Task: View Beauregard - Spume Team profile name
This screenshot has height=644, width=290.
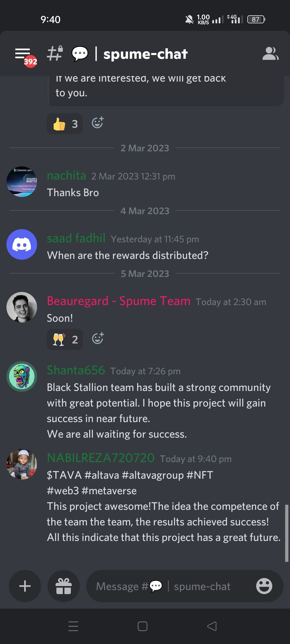Action: [x=119, y=301]
